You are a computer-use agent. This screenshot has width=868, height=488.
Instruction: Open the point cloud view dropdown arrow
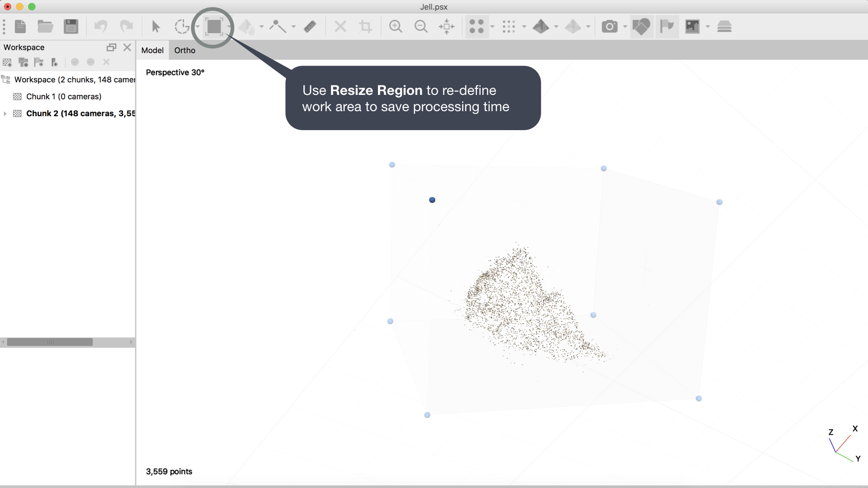492,27
